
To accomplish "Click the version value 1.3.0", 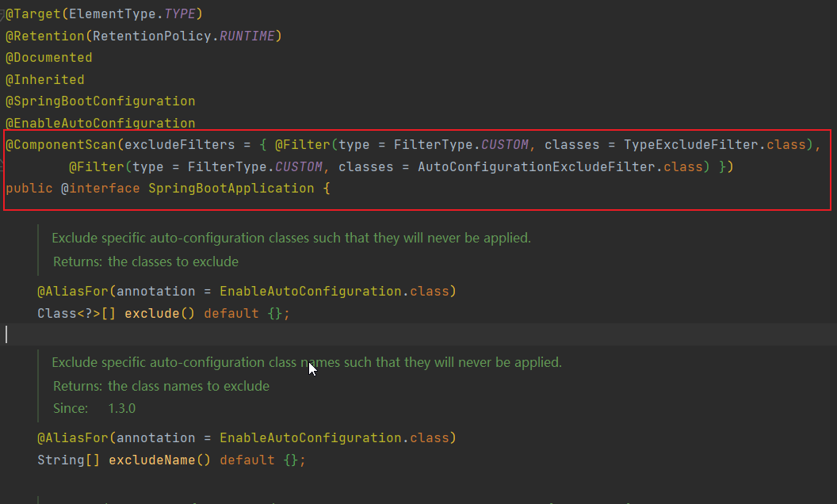I will click(122, 408).
